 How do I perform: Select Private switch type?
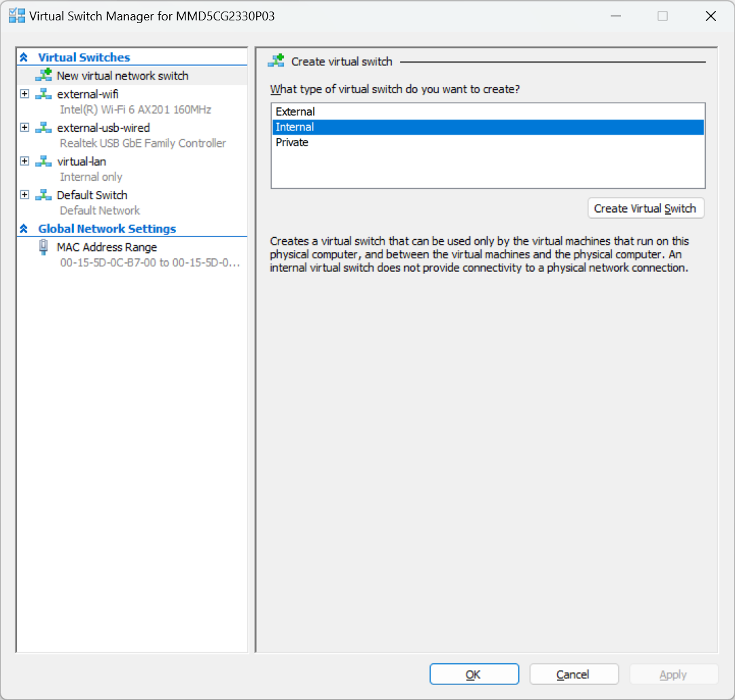click(x=292, y=142)
